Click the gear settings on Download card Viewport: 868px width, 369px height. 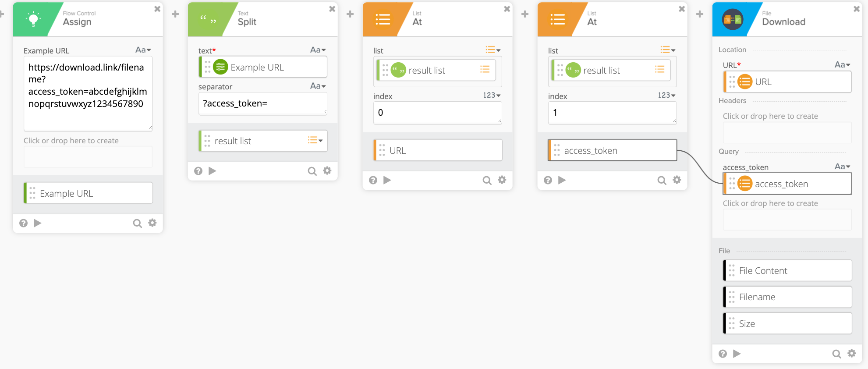851,353
